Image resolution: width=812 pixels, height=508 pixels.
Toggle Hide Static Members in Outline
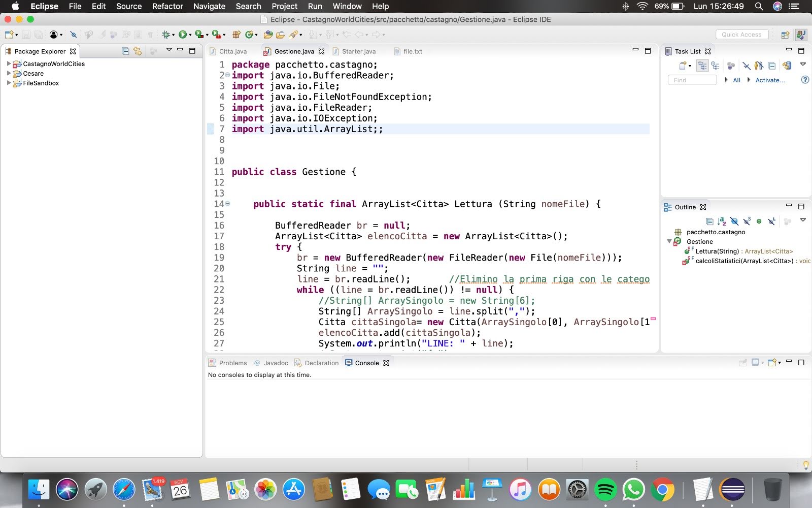pyautogui.click(x=747, y=221)
